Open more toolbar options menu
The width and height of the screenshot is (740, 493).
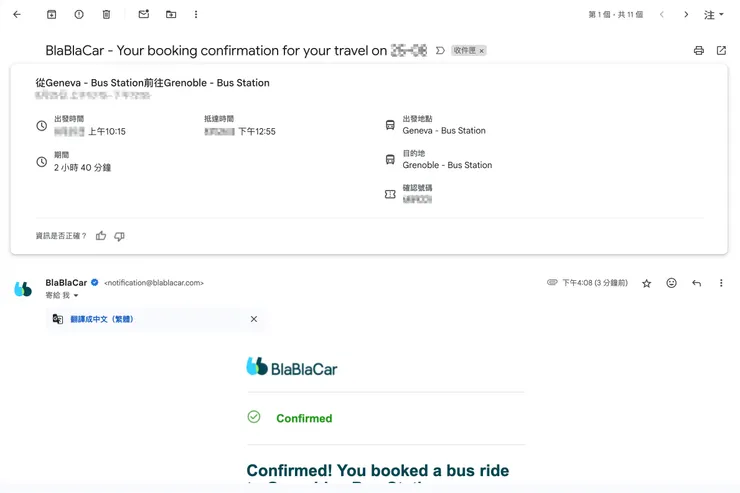click(x=196, y=15)
